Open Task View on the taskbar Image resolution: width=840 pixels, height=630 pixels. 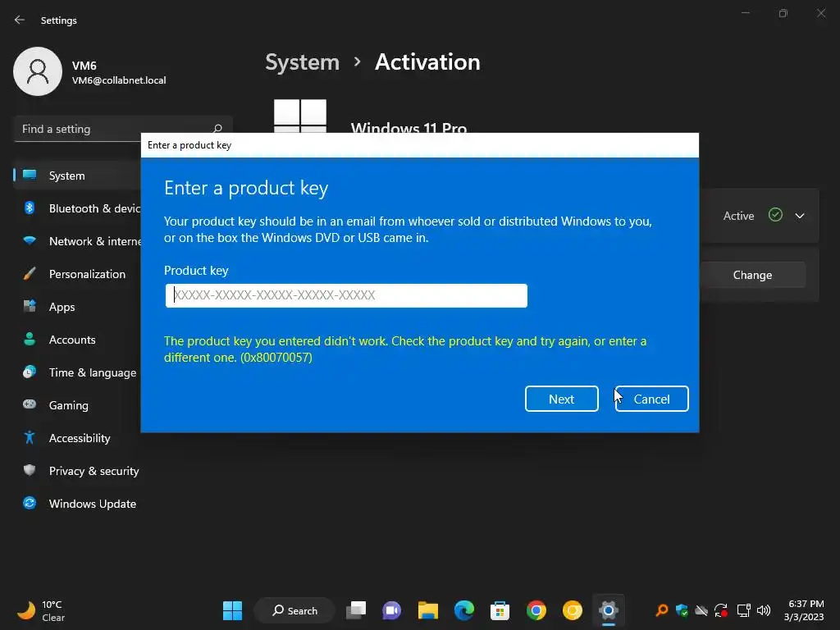coord(356,610)
